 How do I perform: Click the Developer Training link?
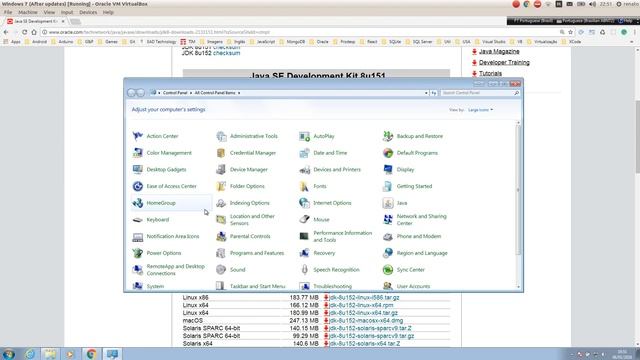pos(504,62)
